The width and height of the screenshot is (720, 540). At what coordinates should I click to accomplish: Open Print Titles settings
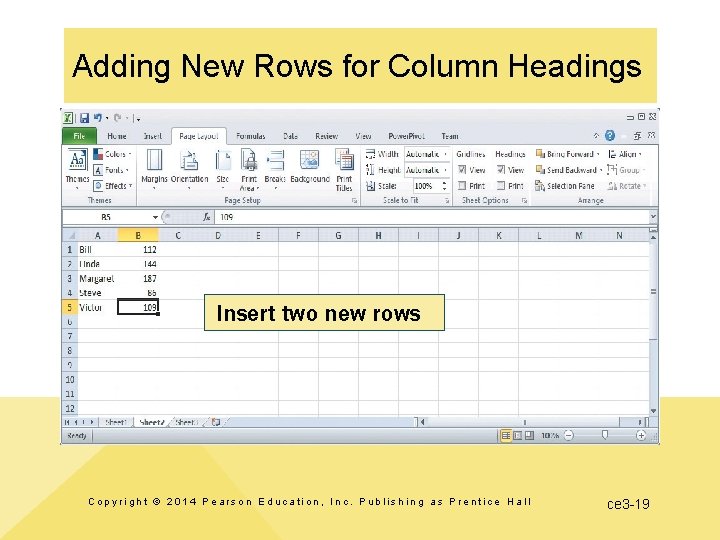[344, 169]
